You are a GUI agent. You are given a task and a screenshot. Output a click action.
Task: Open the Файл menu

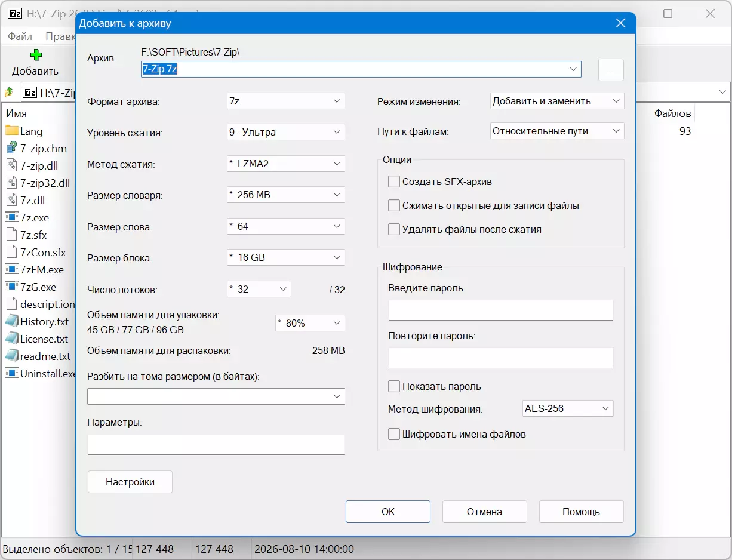click(x=20, y=36)
